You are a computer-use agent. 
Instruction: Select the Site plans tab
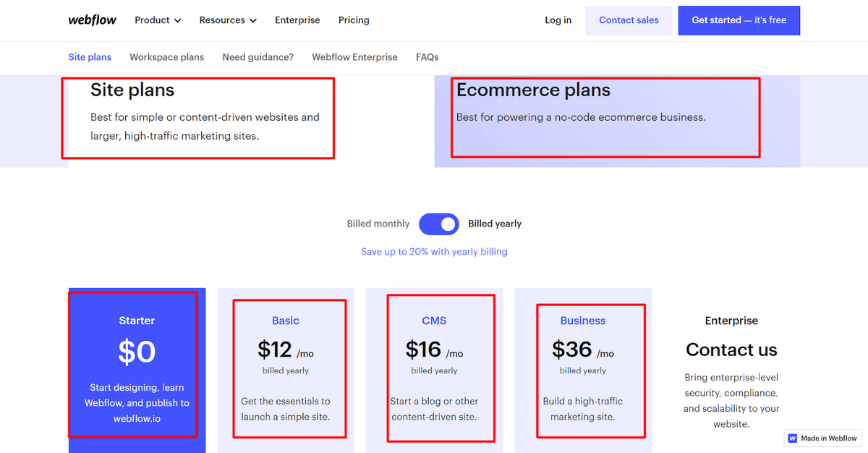point(90,56)
